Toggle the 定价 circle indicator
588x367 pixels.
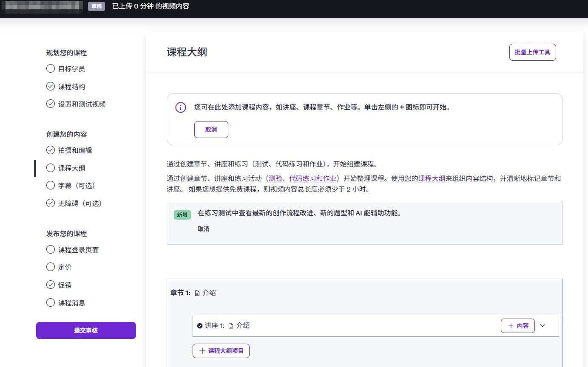click(50, 267)
